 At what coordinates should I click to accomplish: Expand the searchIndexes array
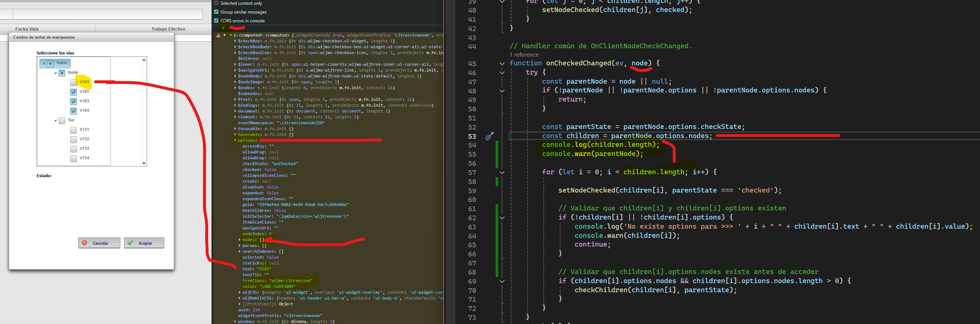[240, 251]
